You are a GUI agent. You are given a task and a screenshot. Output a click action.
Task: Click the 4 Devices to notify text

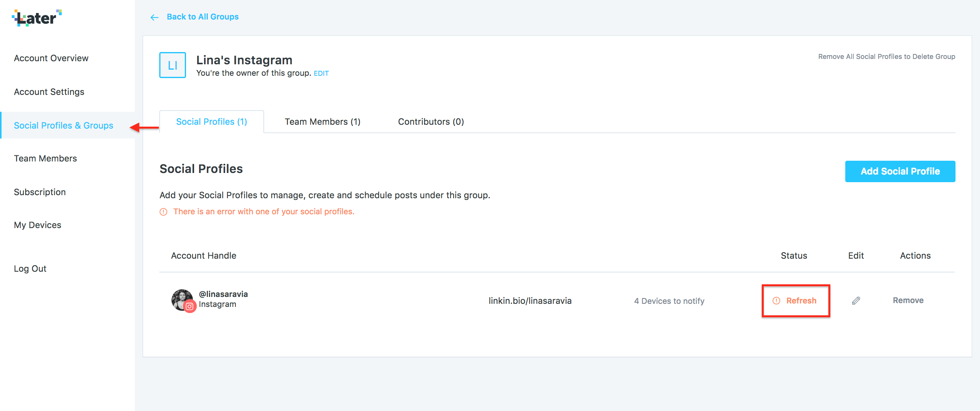[x=669, y=301]
